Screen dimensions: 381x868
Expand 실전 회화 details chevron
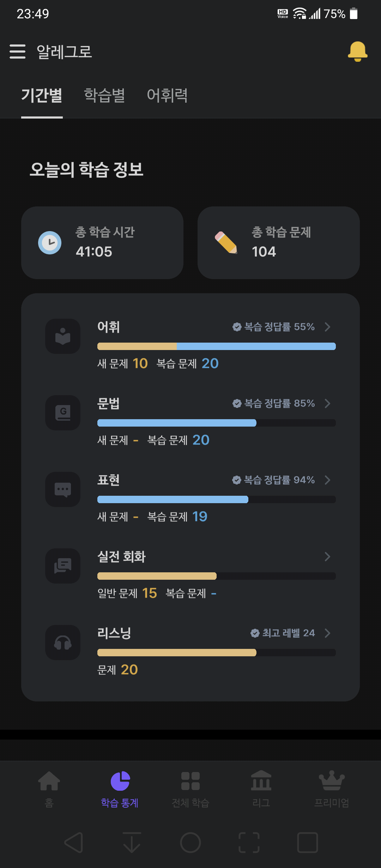pyautogui.click(x=327, y=556)
